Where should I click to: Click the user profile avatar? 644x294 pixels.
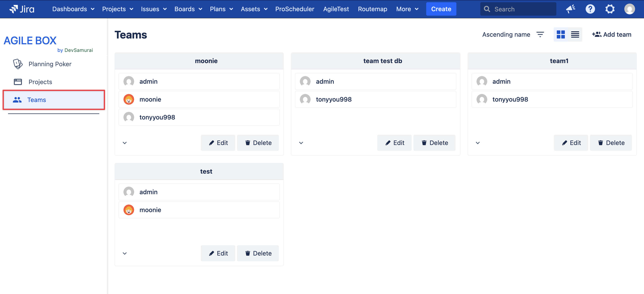(629, 9)
